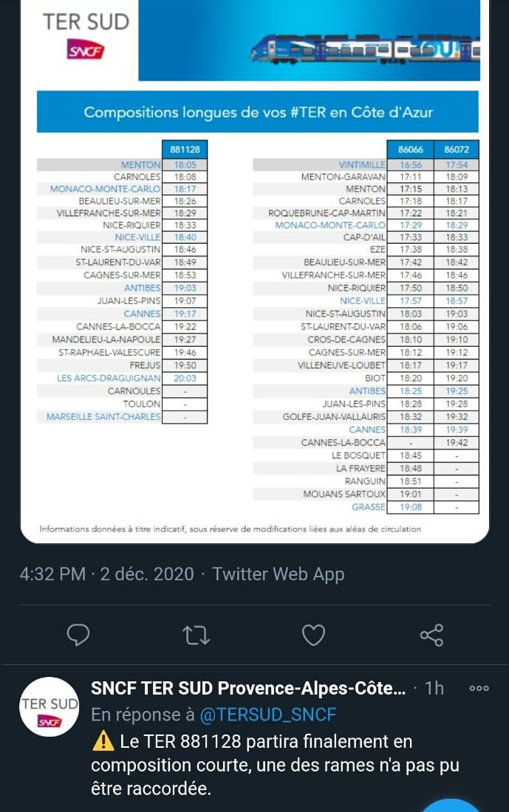Like the tweet with the heart icon
Image resolution: width=509 pixels, height=812 pixels.
point(313,635)
